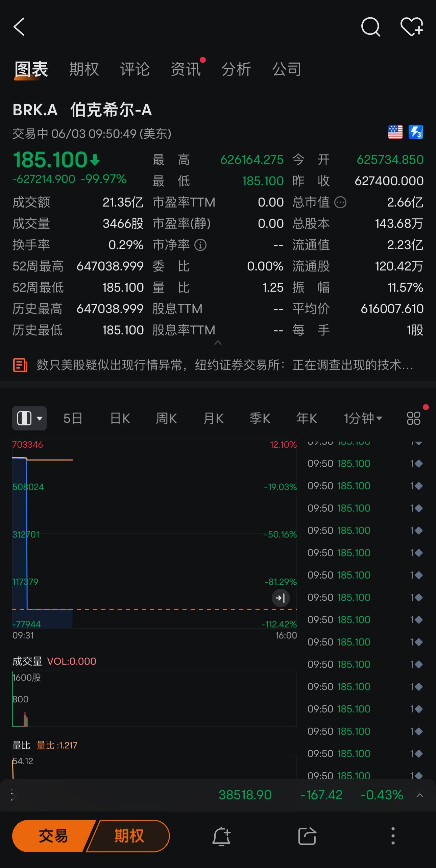Tap the volume bar chart
The height and width of the screenshot is (868, 436).
pos(154,699)
